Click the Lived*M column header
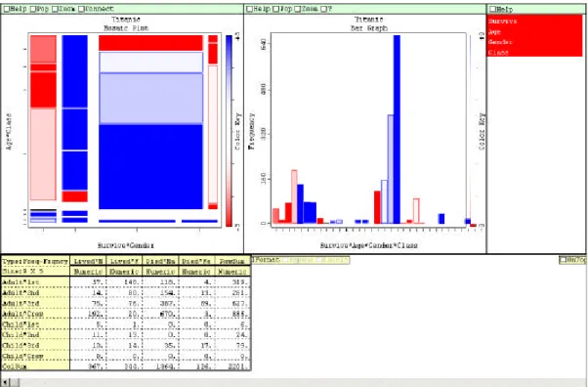 tap(88, 261)
